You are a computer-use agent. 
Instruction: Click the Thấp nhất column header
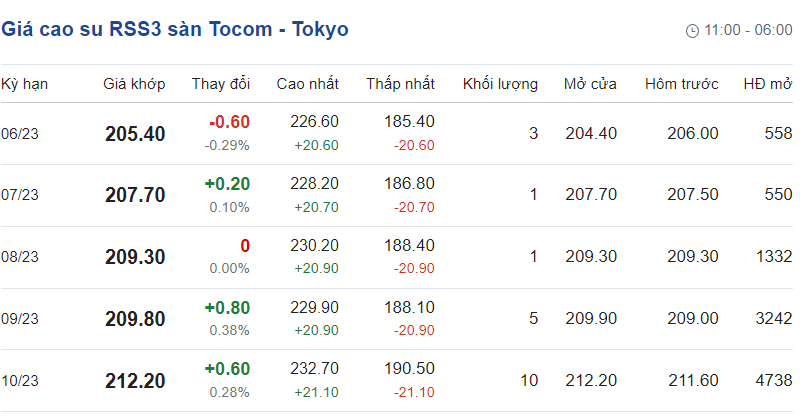point(400,84)
